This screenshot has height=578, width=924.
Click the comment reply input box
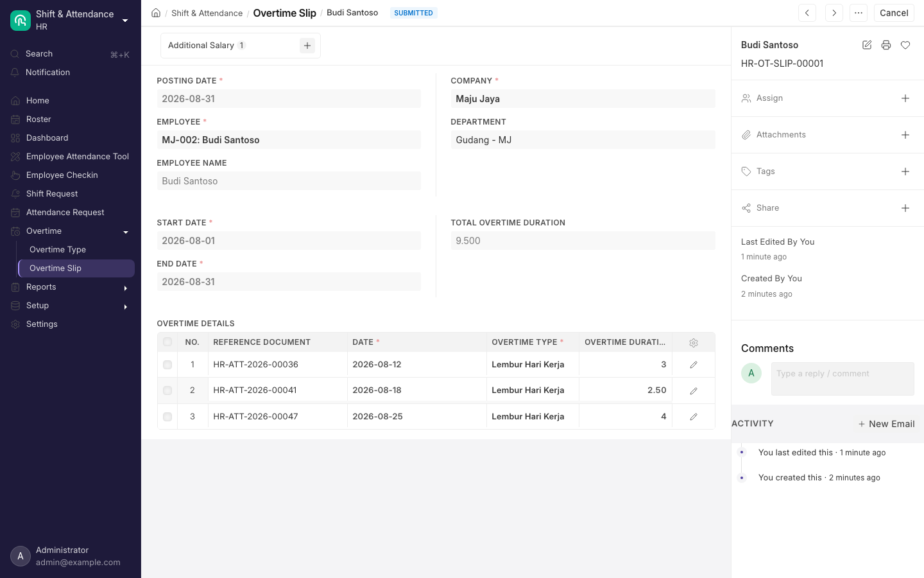pos(843,379)
